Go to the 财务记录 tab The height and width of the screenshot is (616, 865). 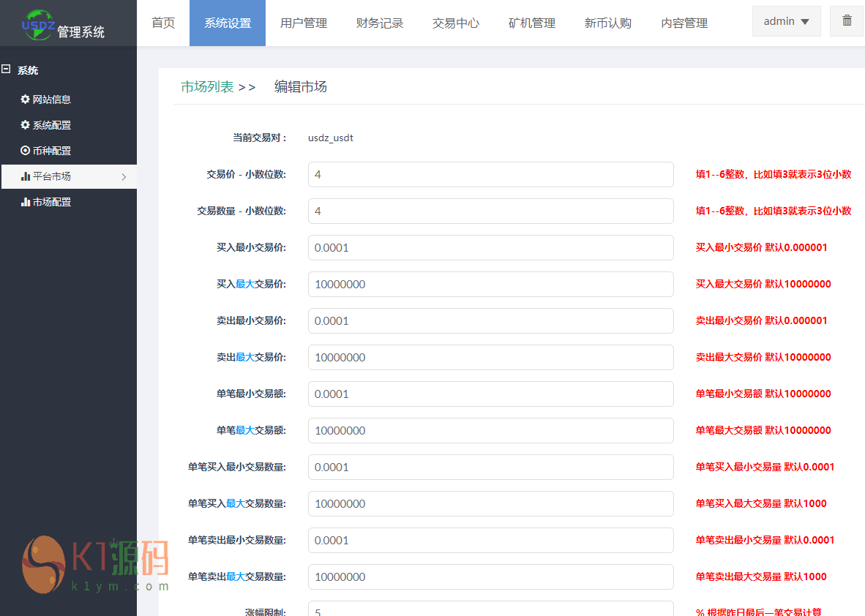380,23
